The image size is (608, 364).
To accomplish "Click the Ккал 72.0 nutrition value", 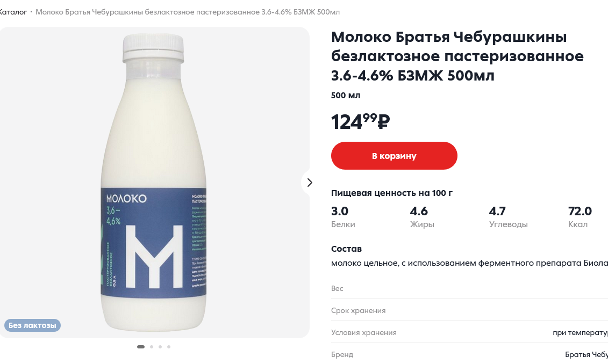I will [x=580, y=211].
